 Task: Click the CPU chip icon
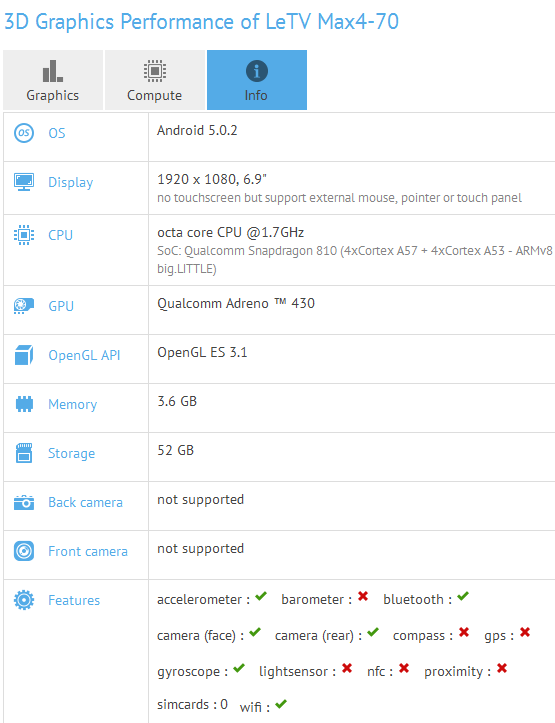pyautogui.click(x=24, y=235)
